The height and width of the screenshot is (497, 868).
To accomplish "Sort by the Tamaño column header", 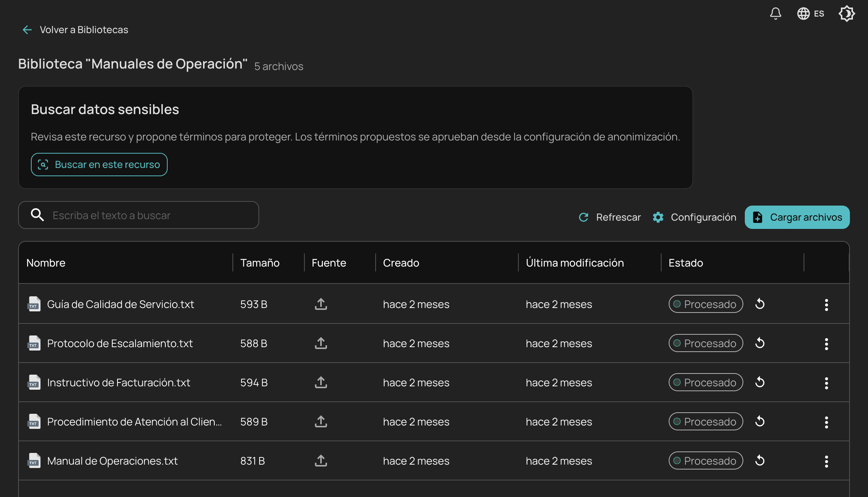I will (x=260, y=263).
